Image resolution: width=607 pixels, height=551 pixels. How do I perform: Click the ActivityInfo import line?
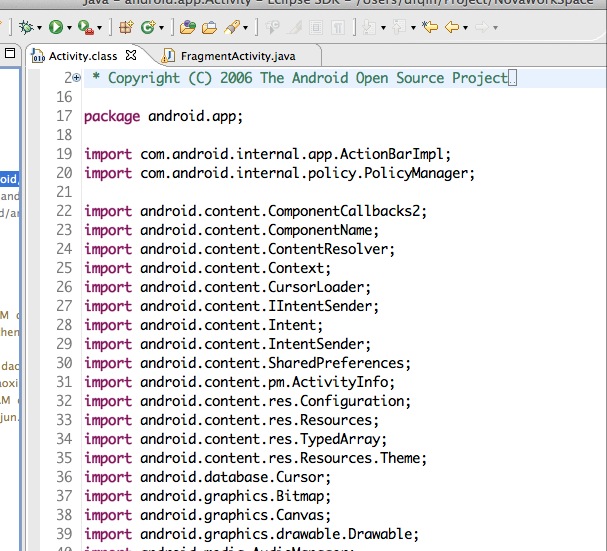click(x=240, y=382)
